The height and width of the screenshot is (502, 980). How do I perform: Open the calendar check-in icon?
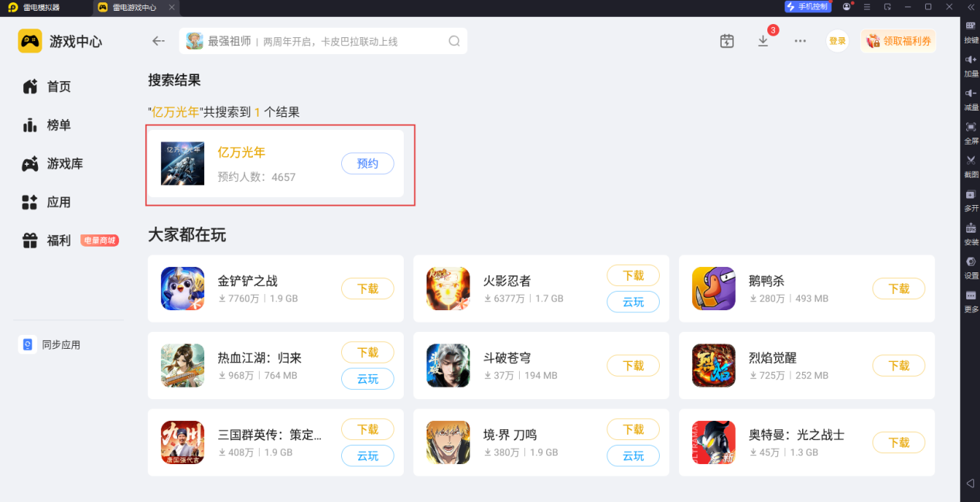point(727,41)
